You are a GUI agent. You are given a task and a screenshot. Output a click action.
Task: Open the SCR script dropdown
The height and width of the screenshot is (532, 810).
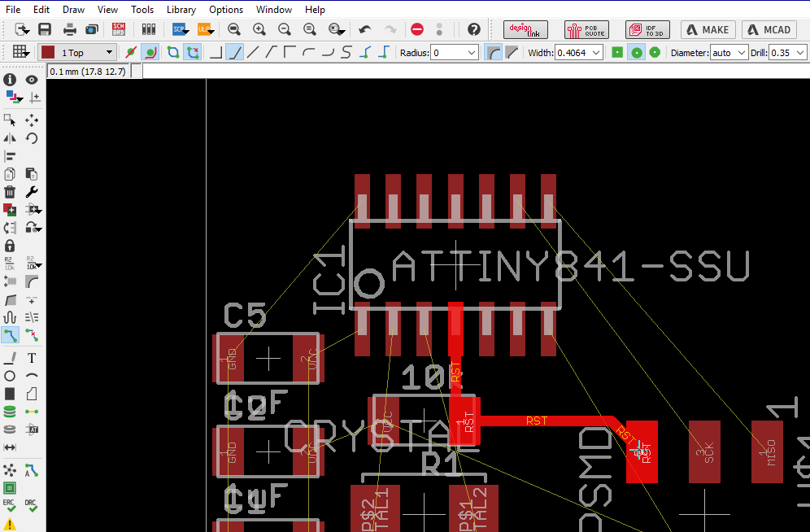click(181, 29)
